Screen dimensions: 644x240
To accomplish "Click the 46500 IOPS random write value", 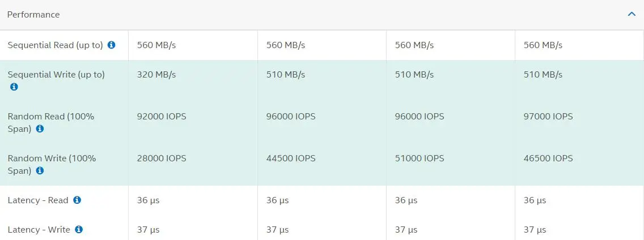I will coord(548,158).
